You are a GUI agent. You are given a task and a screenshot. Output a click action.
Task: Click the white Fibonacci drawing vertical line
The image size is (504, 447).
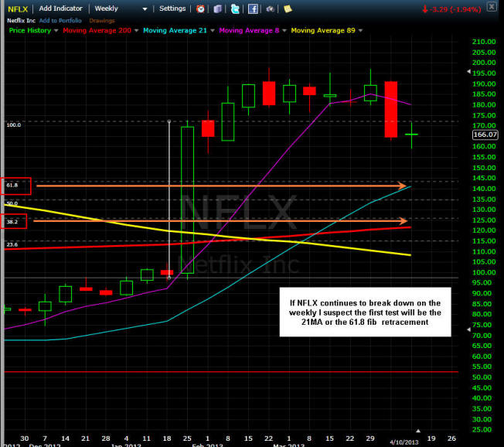169,200
